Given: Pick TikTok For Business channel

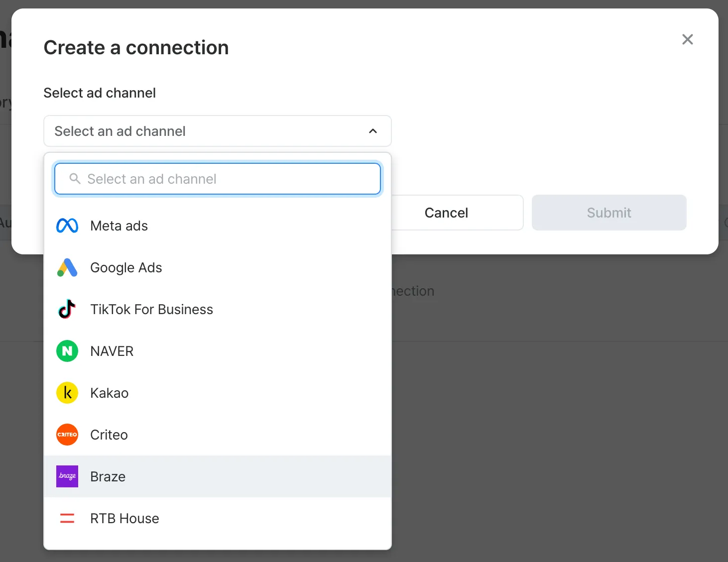Looking at the screenshot, I should [x=218, y=309].
